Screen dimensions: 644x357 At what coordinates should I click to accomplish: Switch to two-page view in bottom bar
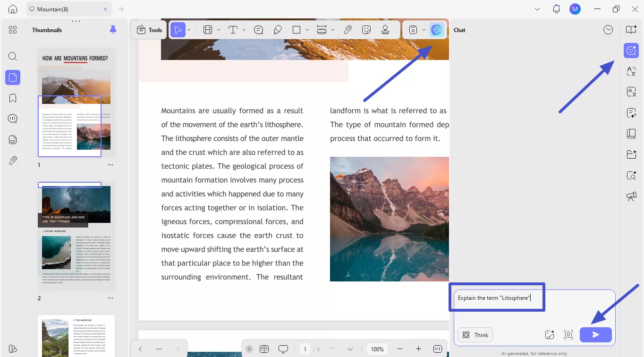tap(264, 349)
